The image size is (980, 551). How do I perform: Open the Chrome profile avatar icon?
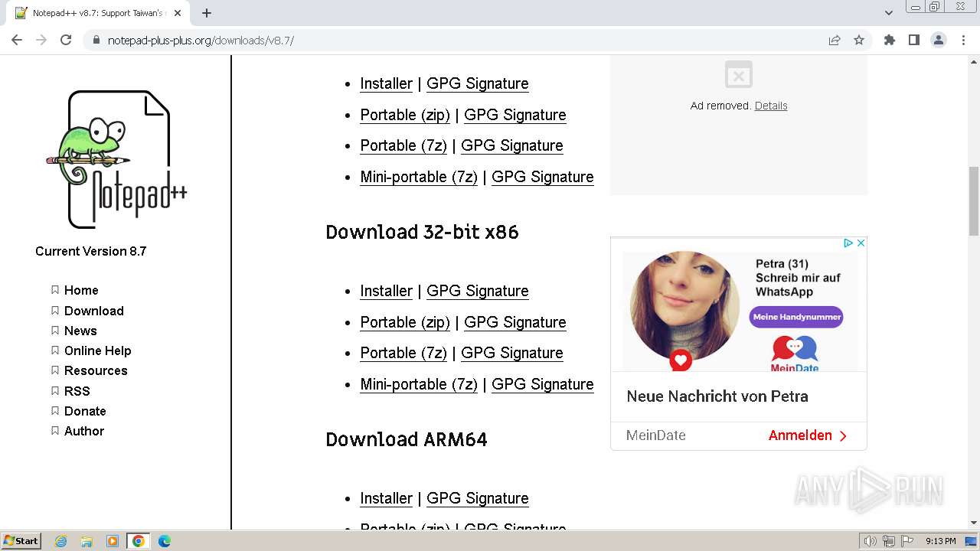pos(939,40)
